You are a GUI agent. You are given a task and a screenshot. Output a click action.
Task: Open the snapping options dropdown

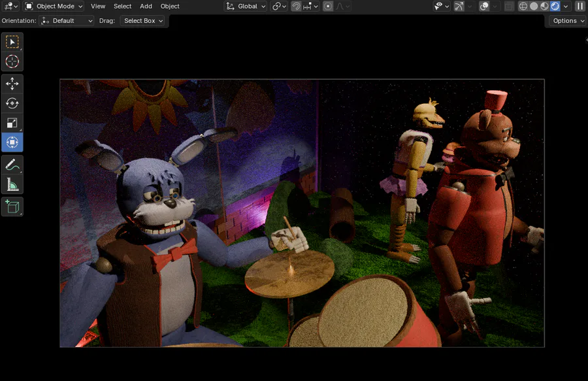coord(310,6)
